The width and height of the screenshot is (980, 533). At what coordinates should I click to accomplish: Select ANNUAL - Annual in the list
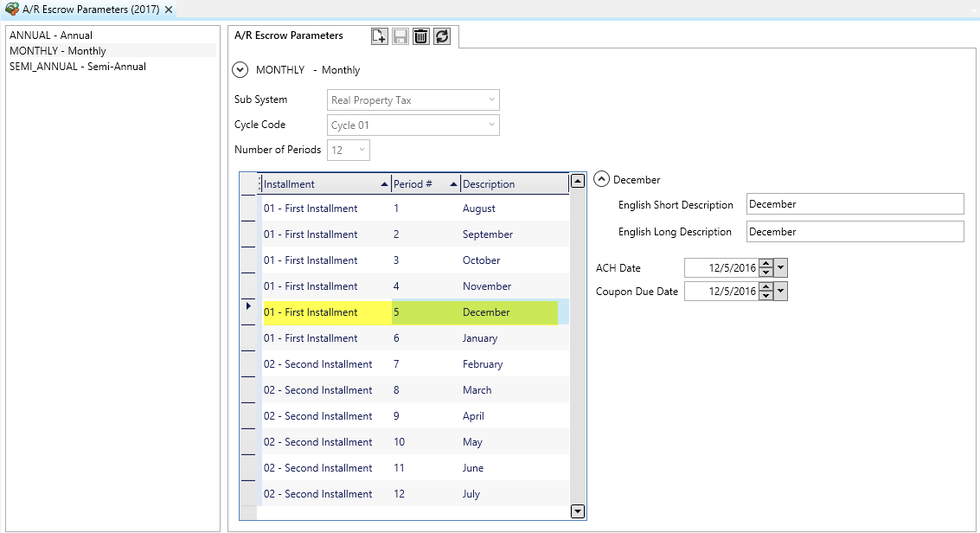[x=51, y=35]
